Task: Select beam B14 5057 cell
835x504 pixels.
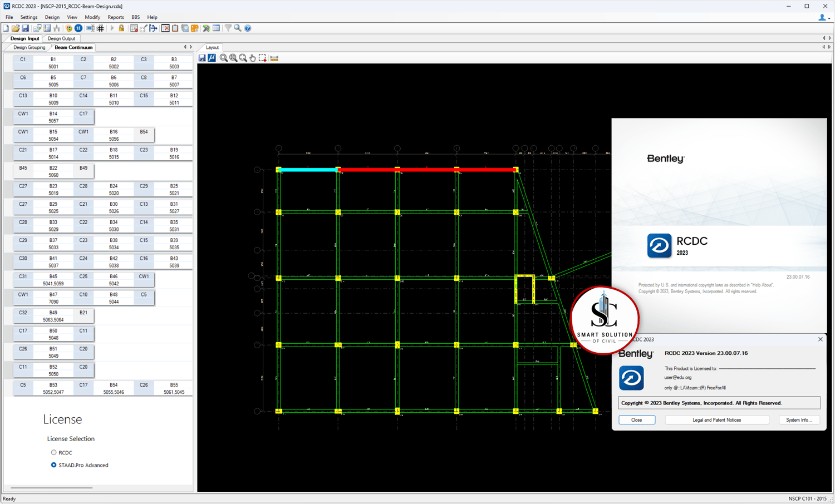Action: click(x=53, y=117)
